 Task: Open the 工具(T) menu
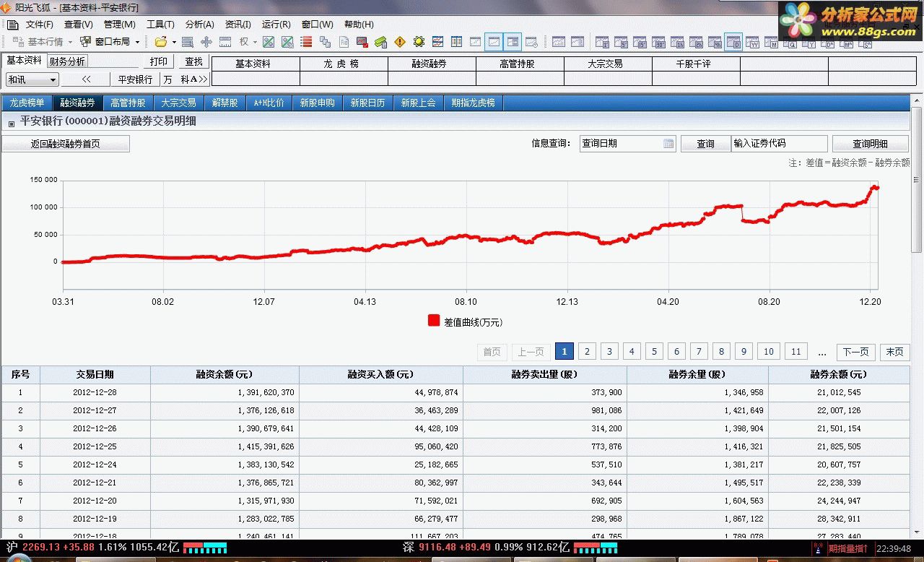click(160, 24)
